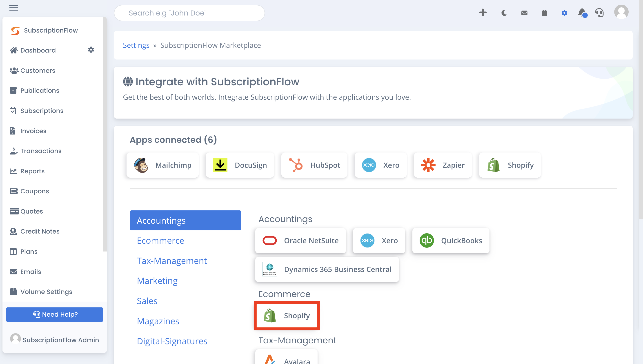Image resolution: width=643 pixels, height=364 pixels.
Task: Open connected Shopify app card
Action: pyautogui.click(x=510, y=165)
